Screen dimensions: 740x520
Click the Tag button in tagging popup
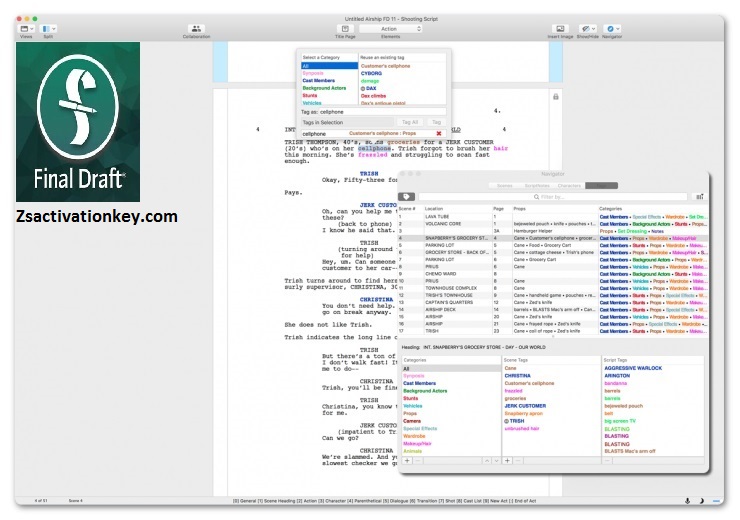(x=436, y=122)
